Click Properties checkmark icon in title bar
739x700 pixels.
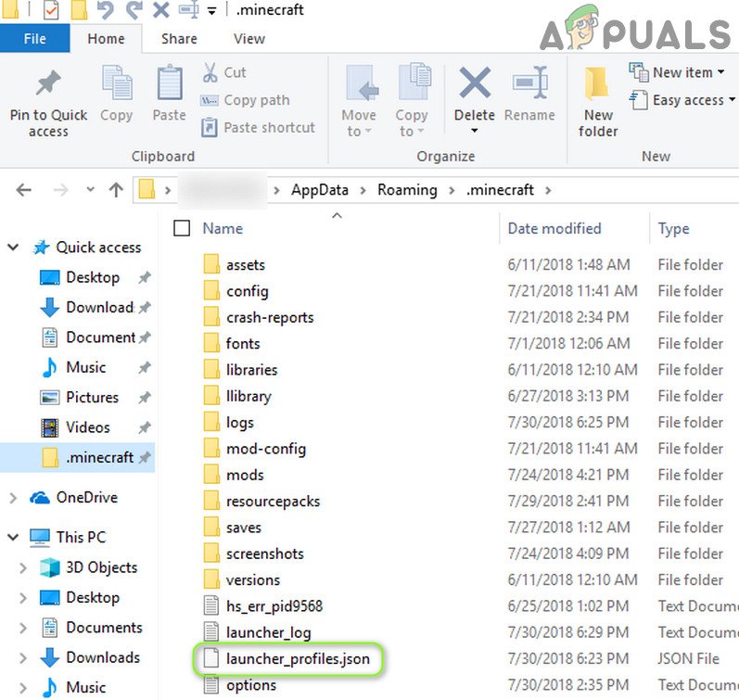[x=51, y=9]
